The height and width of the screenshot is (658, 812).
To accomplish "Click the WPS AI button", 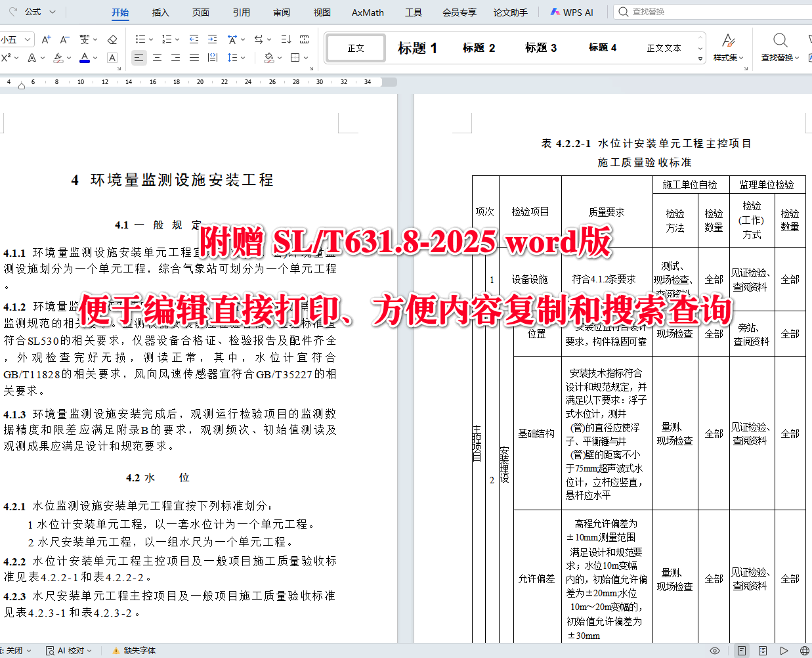I will tap(572, 12).
